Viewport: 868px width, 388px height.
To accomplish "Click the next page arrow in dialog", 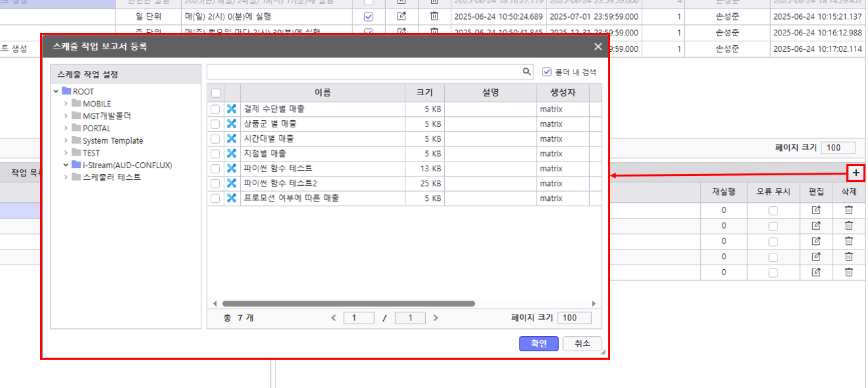I will [x=436, y=318].
